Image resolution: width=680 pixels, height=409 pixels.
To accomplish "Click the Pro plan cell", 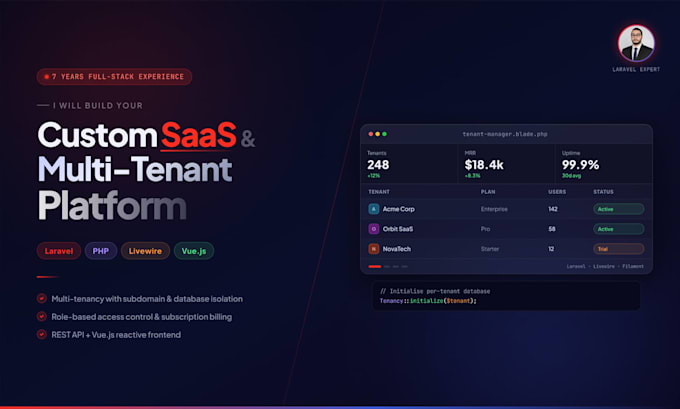I will tap(485, 229).
